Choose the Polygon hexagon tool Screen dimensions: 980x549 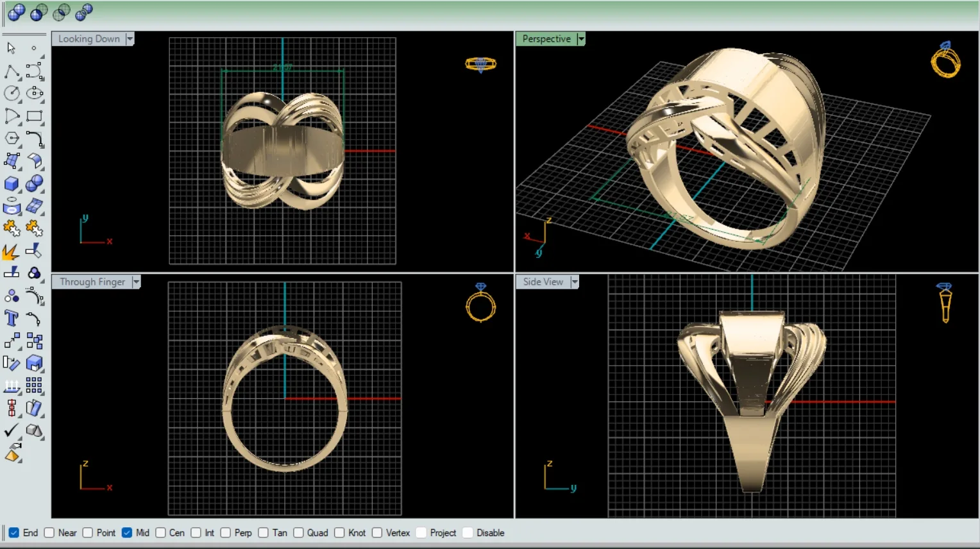point(12,139)
